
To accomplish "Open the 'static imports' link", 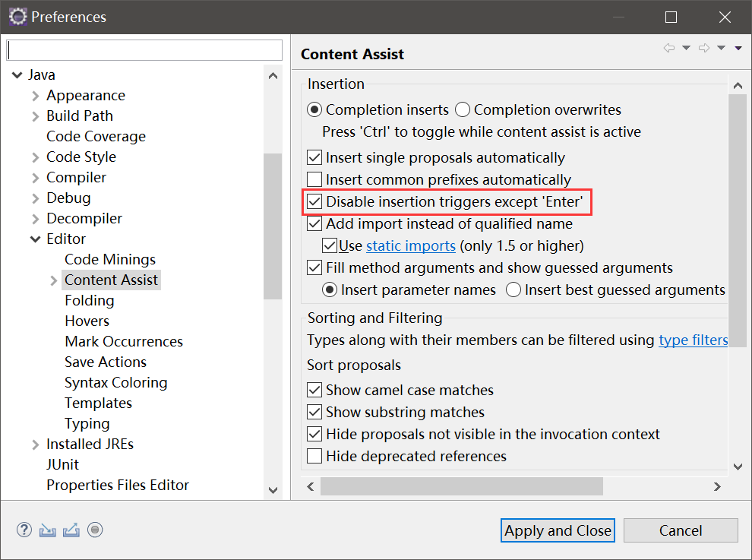I will (x=411, y=245).
